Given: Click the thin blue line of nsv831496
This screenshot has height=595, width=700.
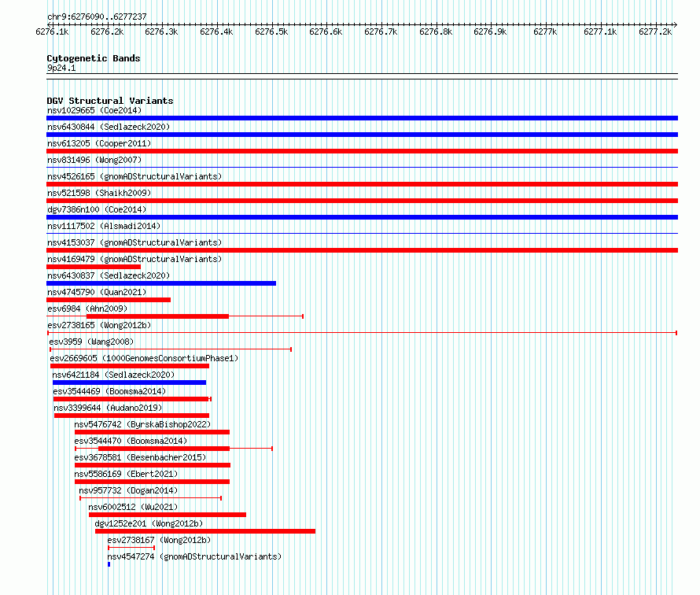Looking at the screenshot, I should pos(362,167).
